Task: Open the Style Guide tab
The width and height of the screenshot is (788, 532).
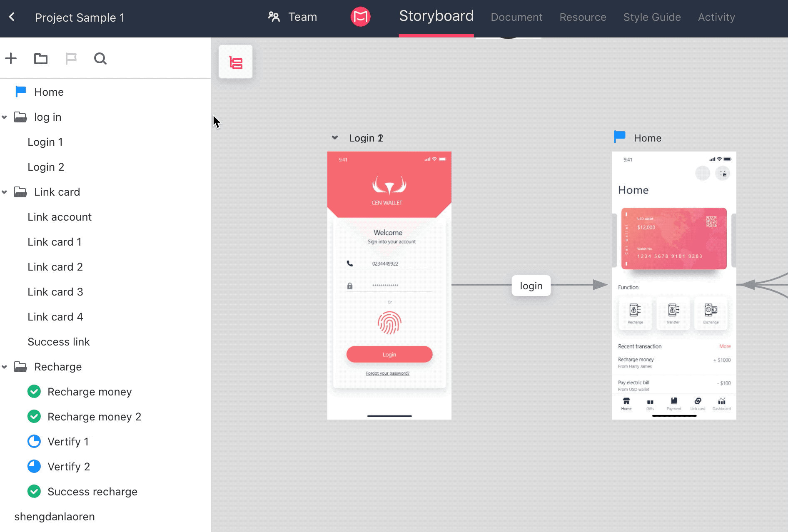Action: click(652, 17)
